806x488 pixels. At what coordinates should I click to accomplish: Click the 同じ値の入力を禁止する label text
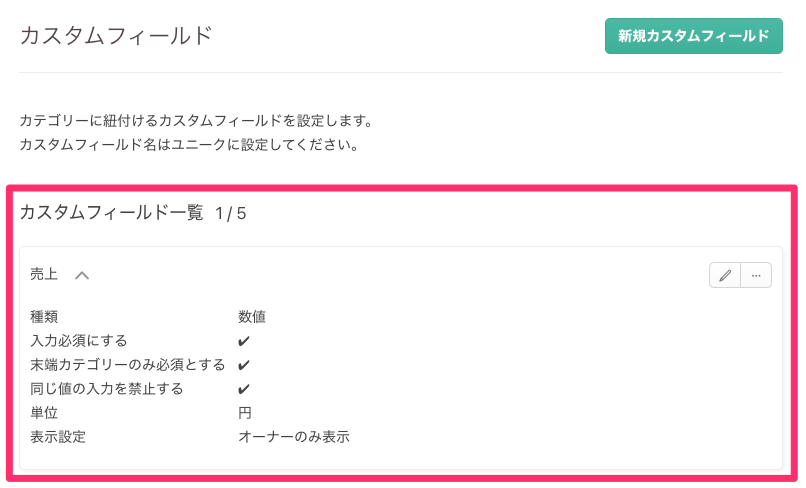coord(107,389)
